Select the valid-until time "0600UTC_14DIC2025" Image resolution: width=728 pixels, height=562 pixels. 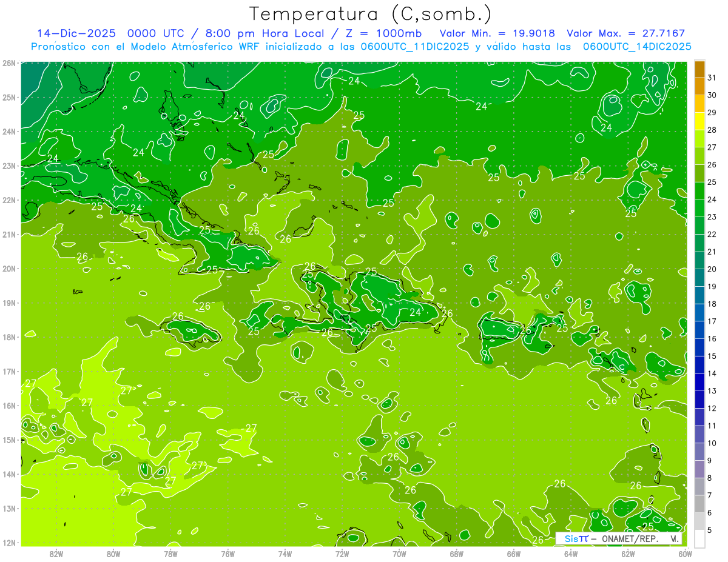637,47
